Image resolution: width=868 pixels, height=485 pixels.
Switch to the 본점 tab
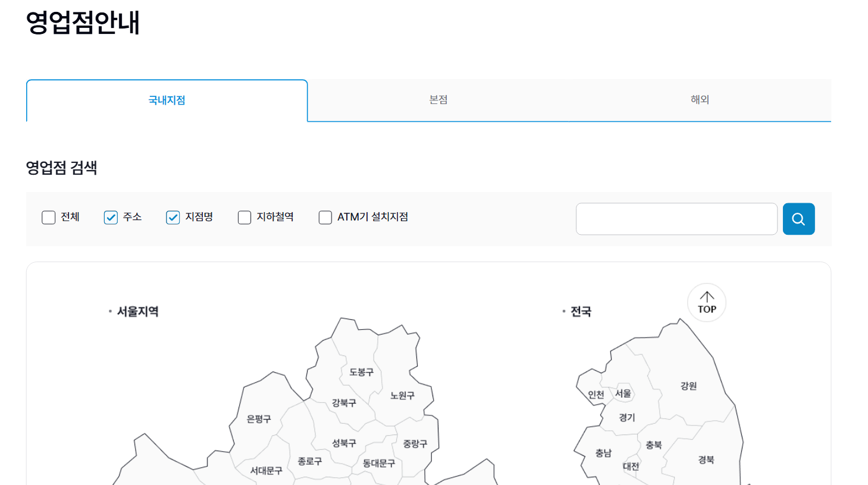[x=437, y=100]
